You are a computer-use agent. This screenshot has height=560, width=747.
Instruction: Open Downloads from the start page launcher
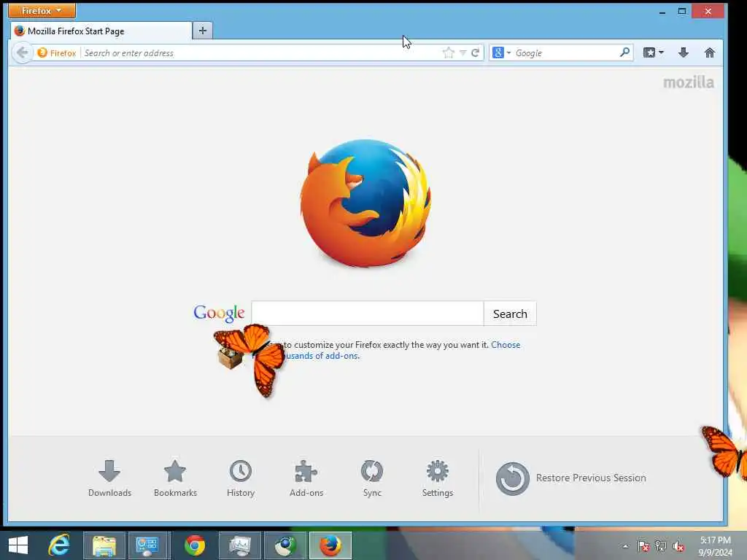[x=109, y=478]
